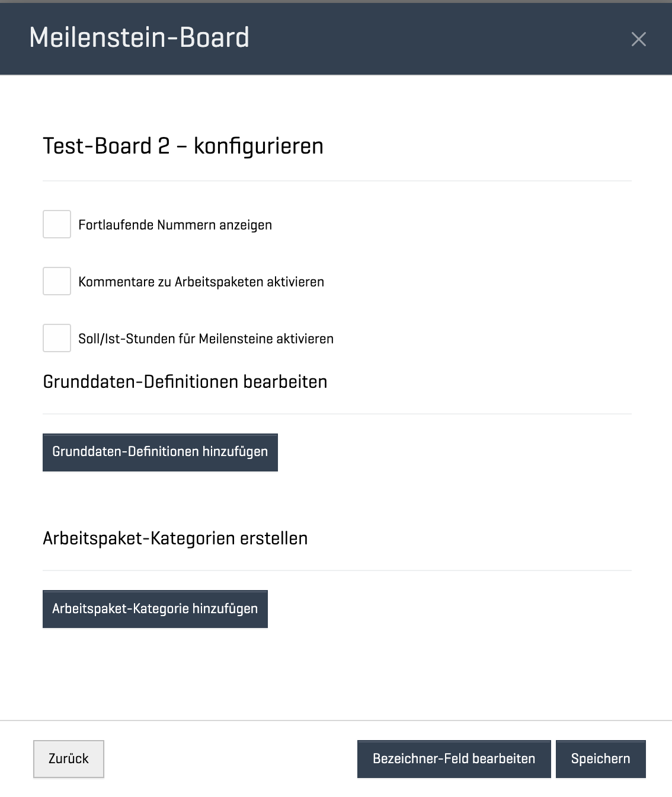The width and height of the screenshot is (672, 797).
Task: Click the 'Grunddaten-Definitionen bearbeiten' section heading
Action: [x=185, y=381]
